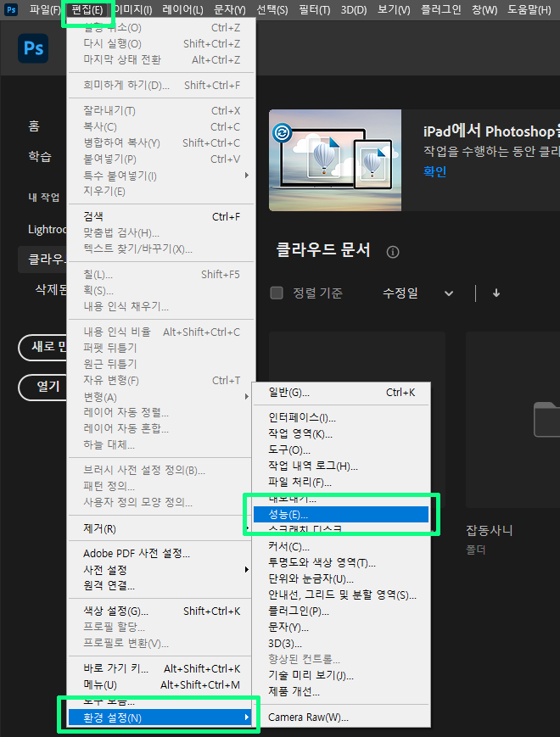Open 메뉴(U) customization item
Image resolution: width=560 pixels, height=737 pixels.
click(x=161, y=684)
